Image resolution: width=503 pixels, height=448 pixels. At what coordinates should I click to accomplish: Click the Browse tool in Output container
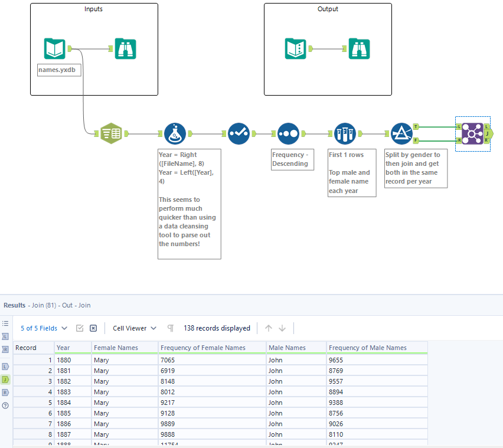click(x=360, y=49)
